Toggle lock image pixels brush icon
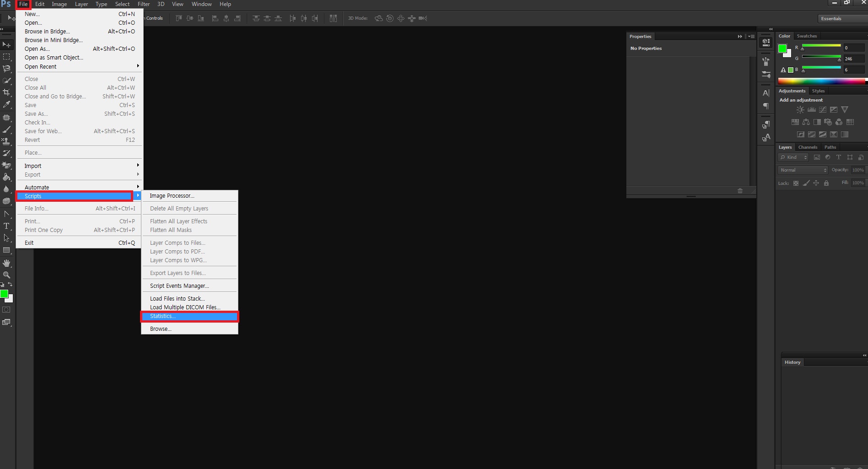This screenshot has height=469, width=868. point(806,183)
